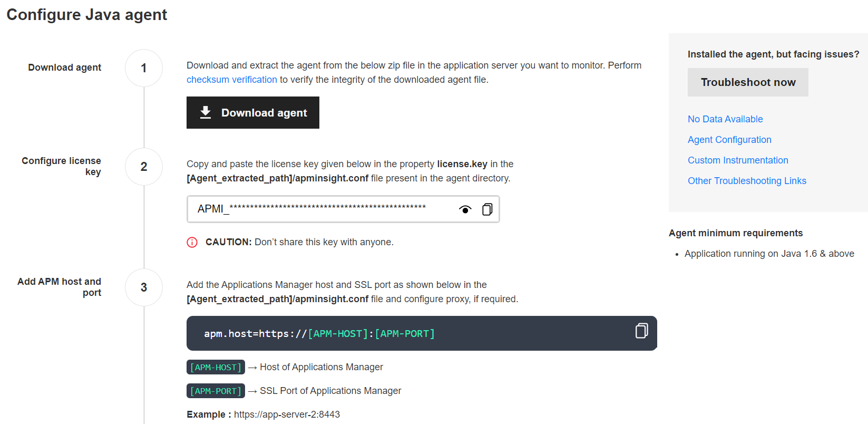
Task: Open Other Troubleshooting Links
Action: pos(746,181)
